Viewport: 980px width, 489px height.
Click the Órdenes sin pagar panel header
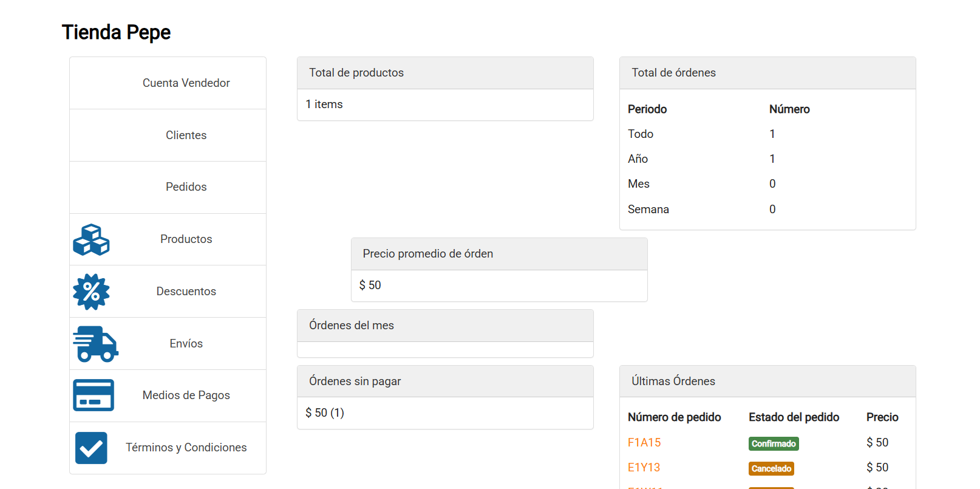(445, 381)
